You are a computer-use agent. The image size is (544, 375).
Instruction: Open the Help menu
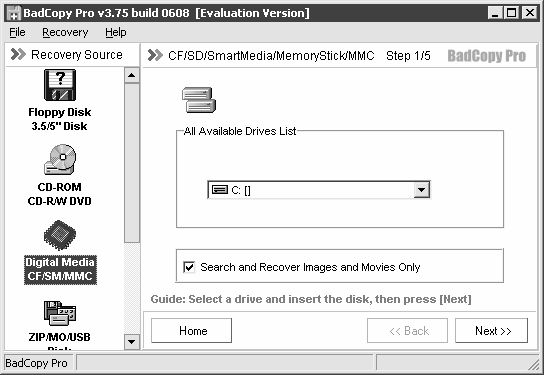pos(116,32)
